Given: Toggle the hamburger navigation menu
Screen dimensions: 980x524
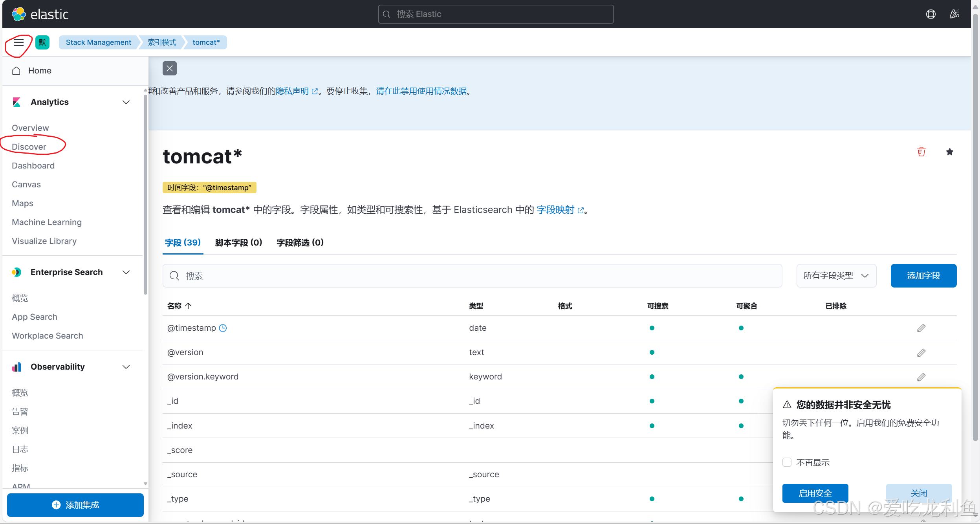Looking at the screenshot, I should (18, 42).
